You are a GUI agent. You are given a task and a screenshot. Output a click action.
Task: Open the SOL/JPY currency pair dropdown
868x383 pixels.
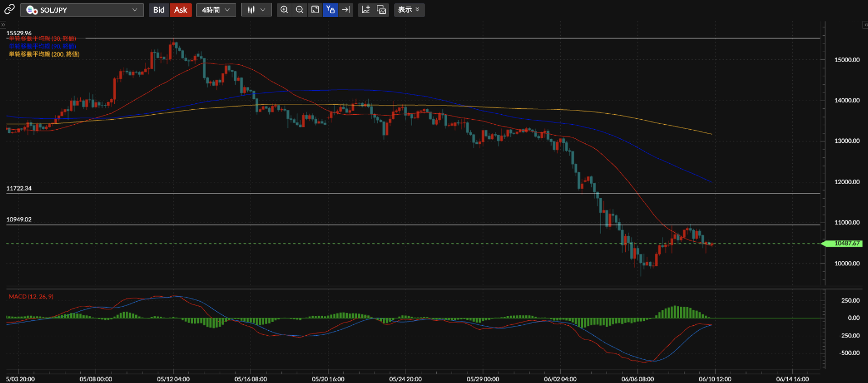82,10
